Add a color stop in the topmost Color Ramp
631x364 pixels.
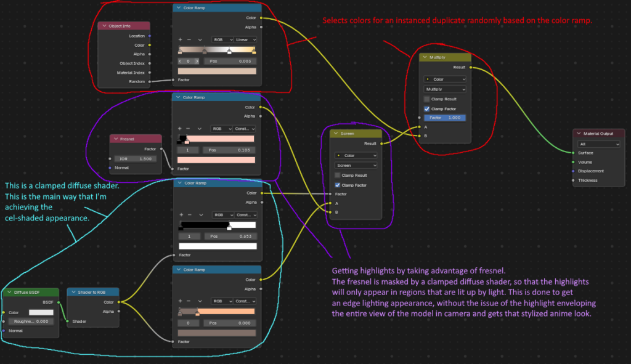(180, 39)
